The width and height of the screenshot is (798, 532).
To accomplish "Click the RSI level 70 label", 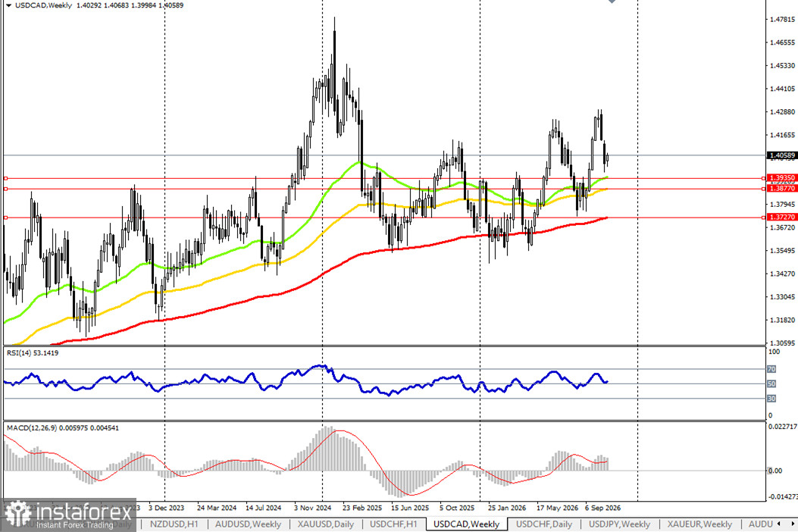I will (771, 369).
